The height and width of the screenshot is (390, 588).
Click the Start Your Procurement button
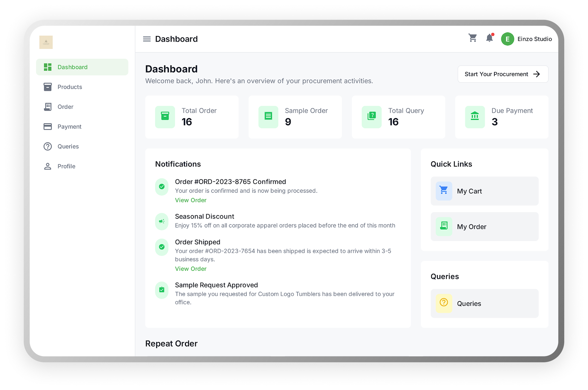(503, 74)
